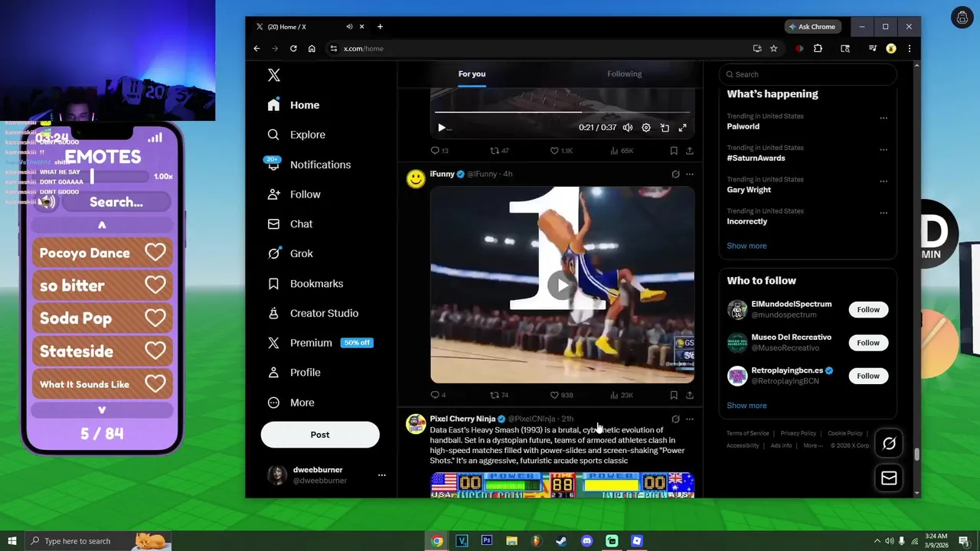Favorite the Stateside emote
The image size is (980, 551).
155,351
